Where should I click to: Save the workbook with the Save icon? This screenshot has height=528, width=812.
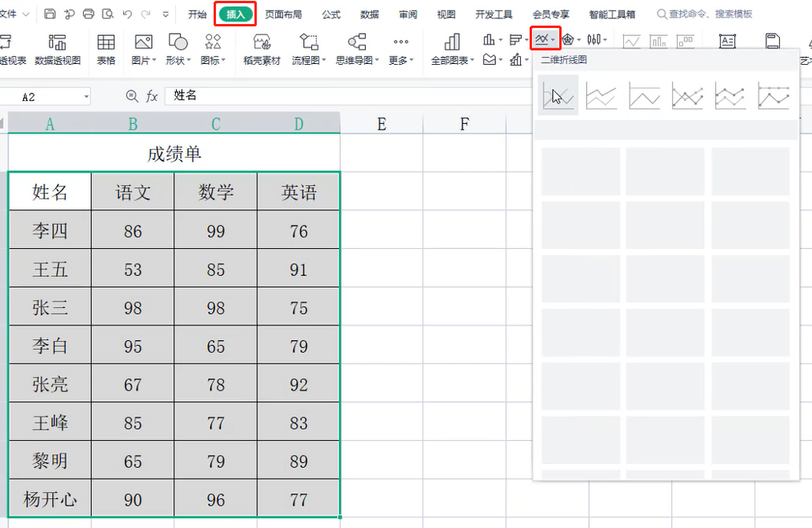(x=50, y=14)
